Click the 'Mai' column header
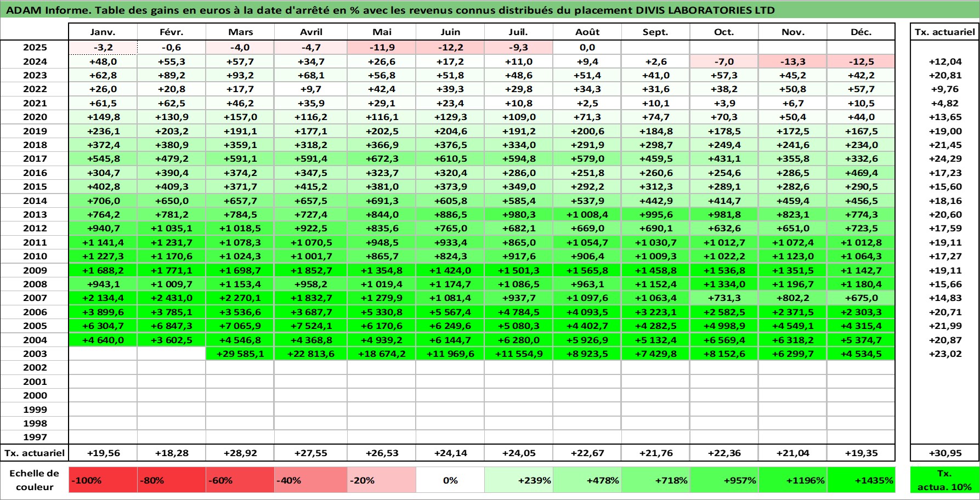This screenshot has width=980, height=500. pyautogui.click(x=381, y=32)
